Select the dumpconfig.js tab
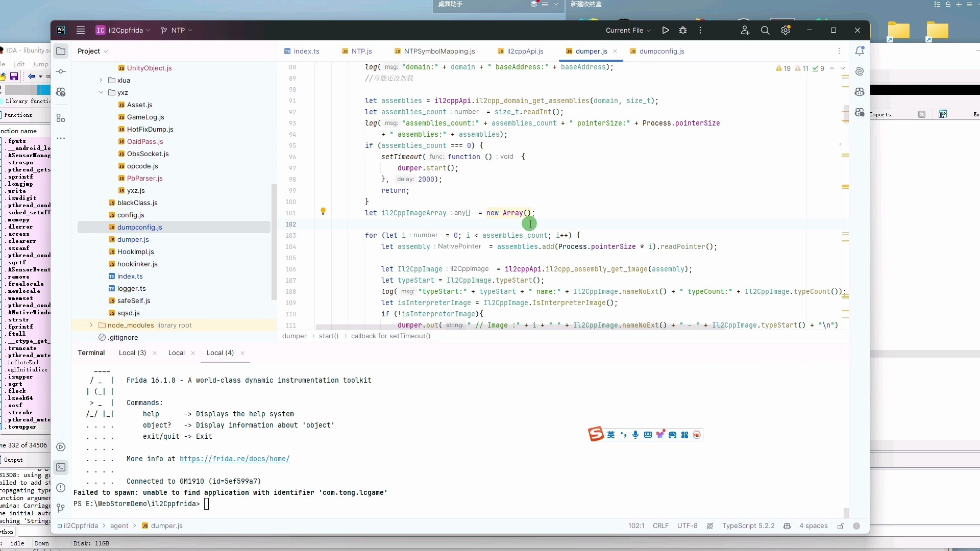This screenshot has height=551, width=980. coord(661,51)
